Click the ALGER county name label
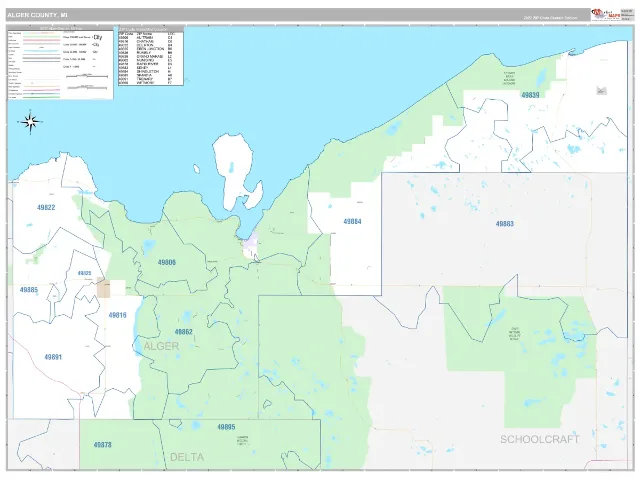Viewport: 640px width, 480px height. (x=161, y=346)
